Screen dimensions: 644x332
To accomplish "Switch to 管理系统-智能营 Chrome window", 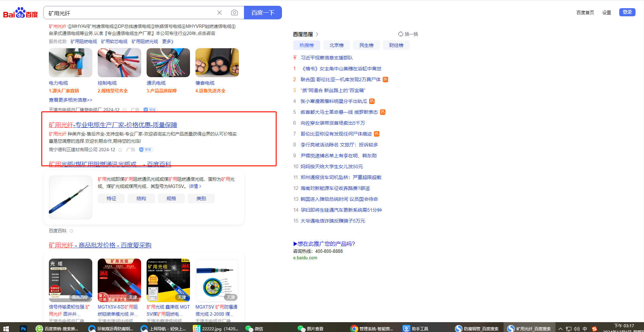I will [x=372, y=329].
